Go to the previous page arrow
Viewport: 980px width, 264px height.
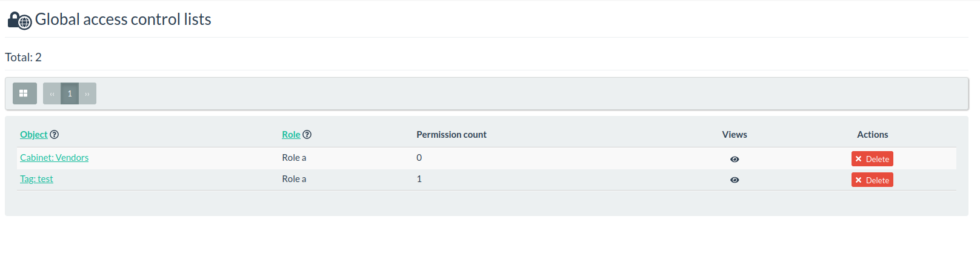coord(52,93)
